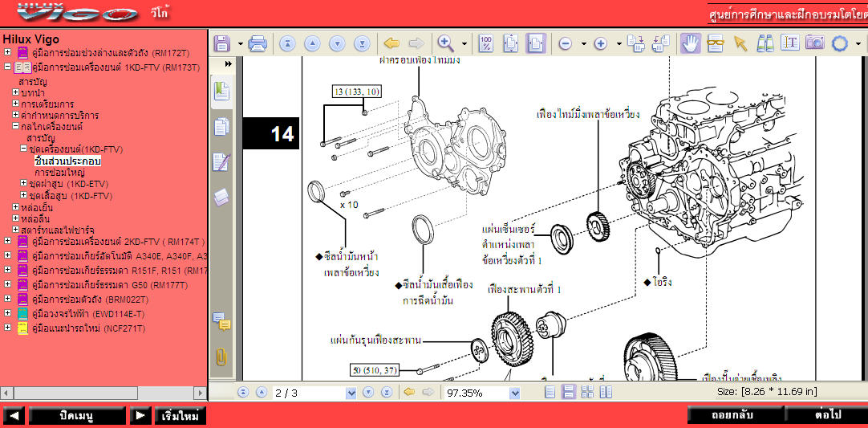Click the highlighted Fit Width icon
Screen dimensions: 868x428
[535, 43]
